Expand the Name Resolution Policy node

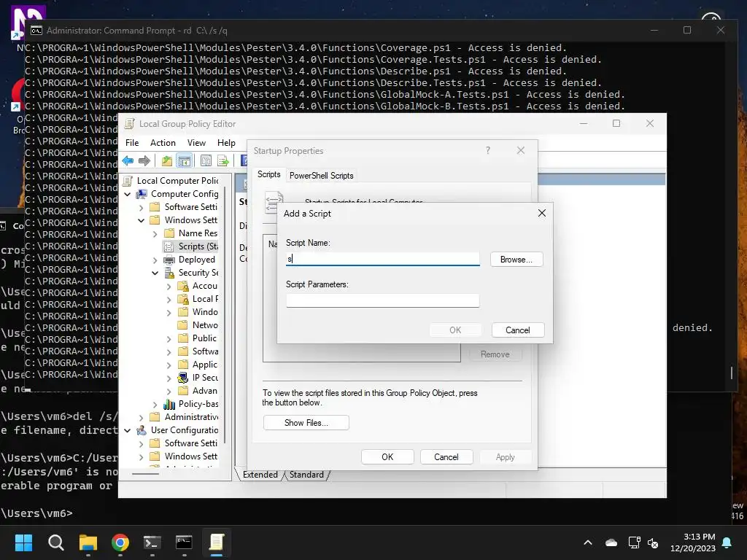pyautogui.click(x=155, y=234)
